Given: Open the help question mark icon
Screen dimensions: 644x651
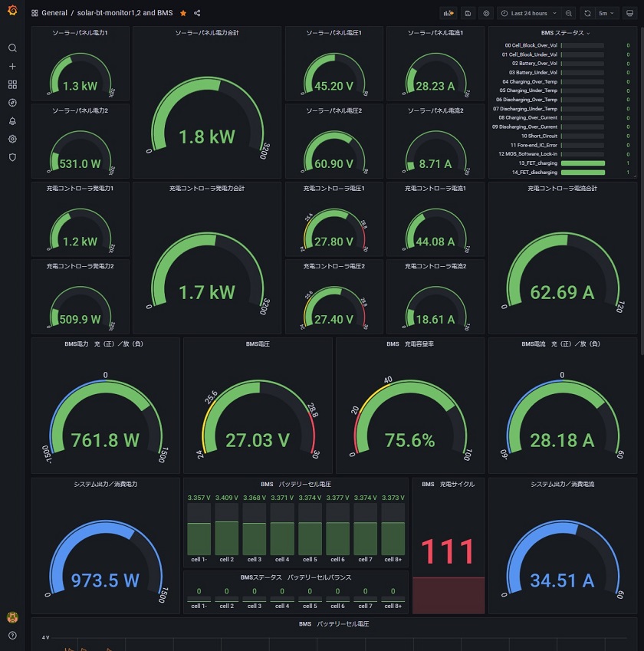Looking at the screenshot, I should 12,636.
